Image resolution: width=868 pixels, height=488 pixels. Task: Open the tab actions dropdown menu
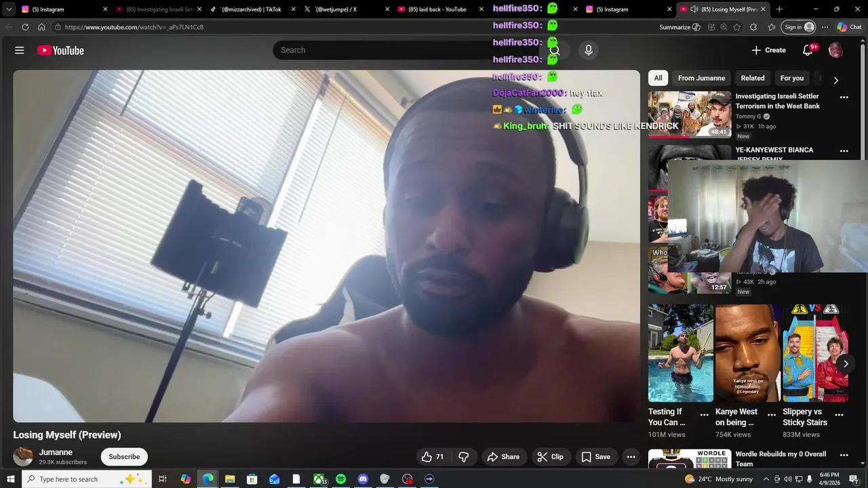pos(9,9)
